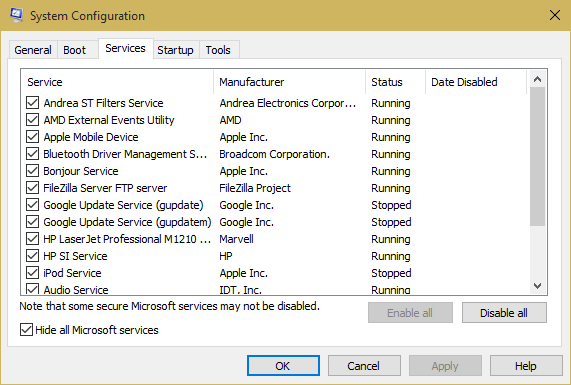Toggle AMD External Events Utility checkbox

point(32,120)
